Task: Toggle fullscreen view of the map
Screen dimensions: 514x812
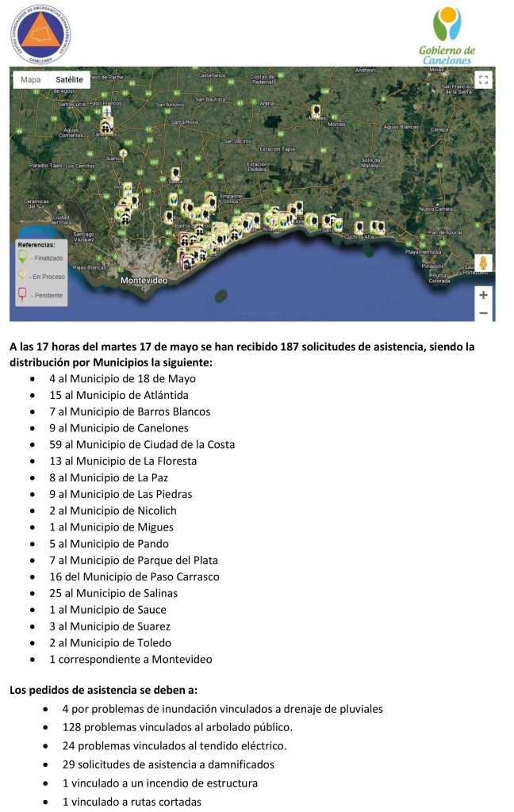Action: pyautogui.click(x=483, y=80)
